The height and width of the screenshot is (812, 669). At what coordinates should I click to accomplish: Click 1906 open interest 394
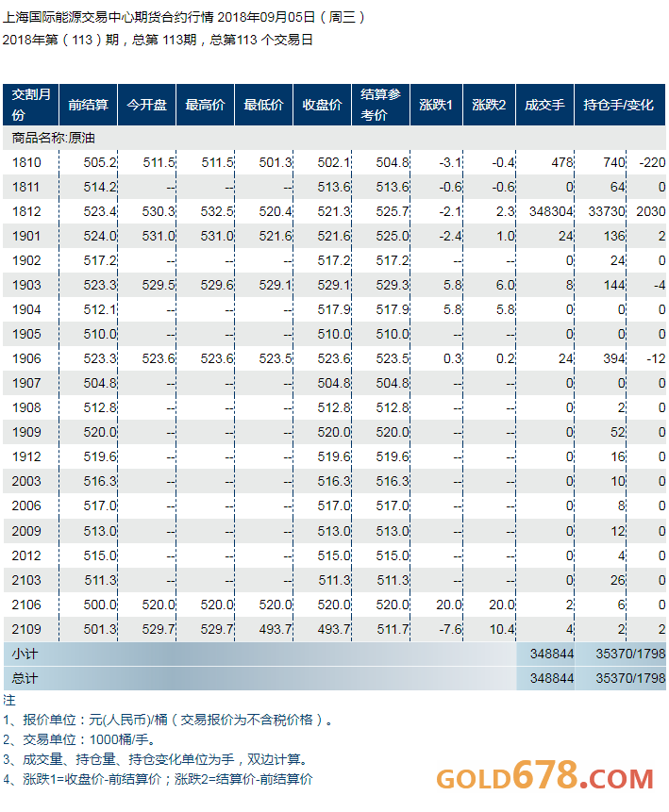(614, 358)
